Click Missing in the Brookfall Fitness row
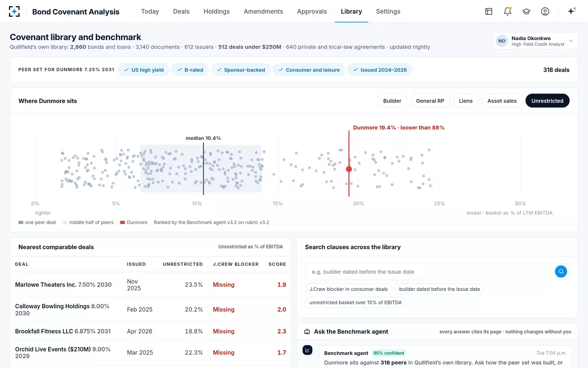This screenshot has height=368, width=588. tap(224, 331)
